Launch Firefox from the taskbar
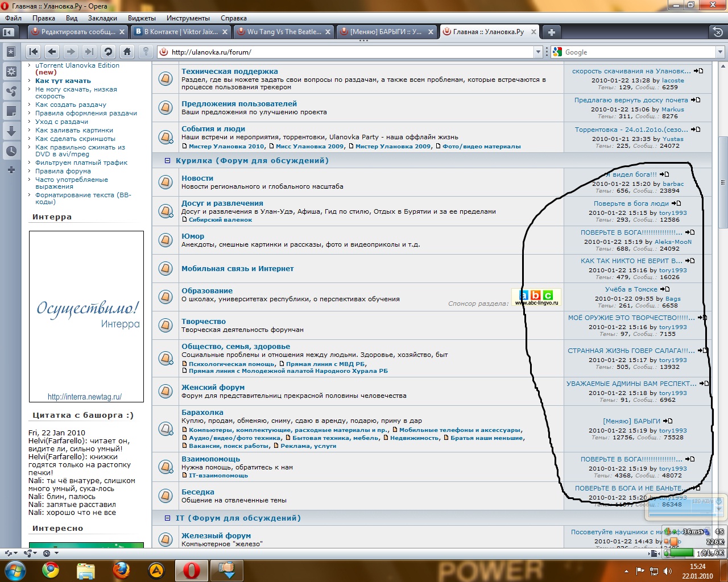The image size is (728, 582). point(121,569)
